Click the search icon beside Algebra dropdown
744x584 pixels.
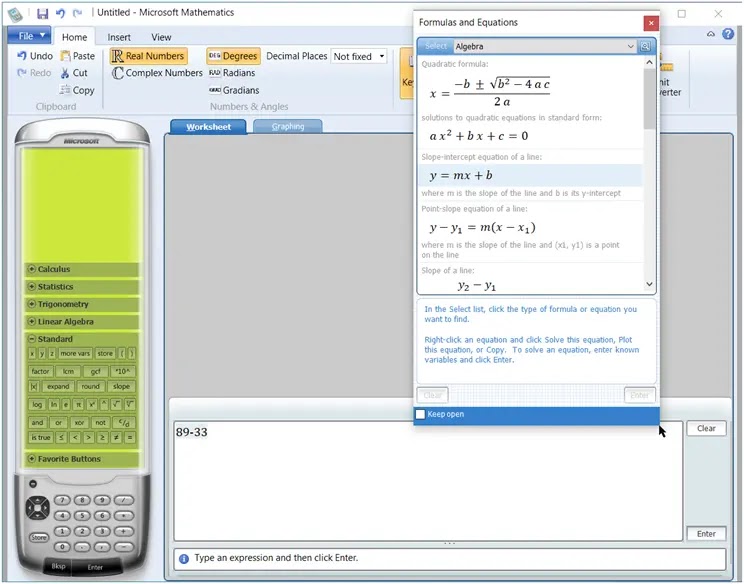click(645, 46)
